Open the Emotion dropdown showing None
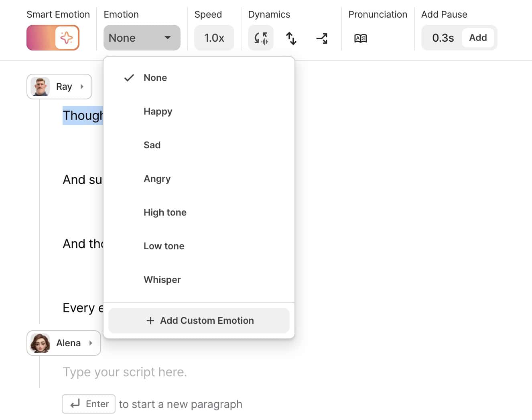Image resolution: width=532 pixels, height=420 pixels. [x=142, y=38]
